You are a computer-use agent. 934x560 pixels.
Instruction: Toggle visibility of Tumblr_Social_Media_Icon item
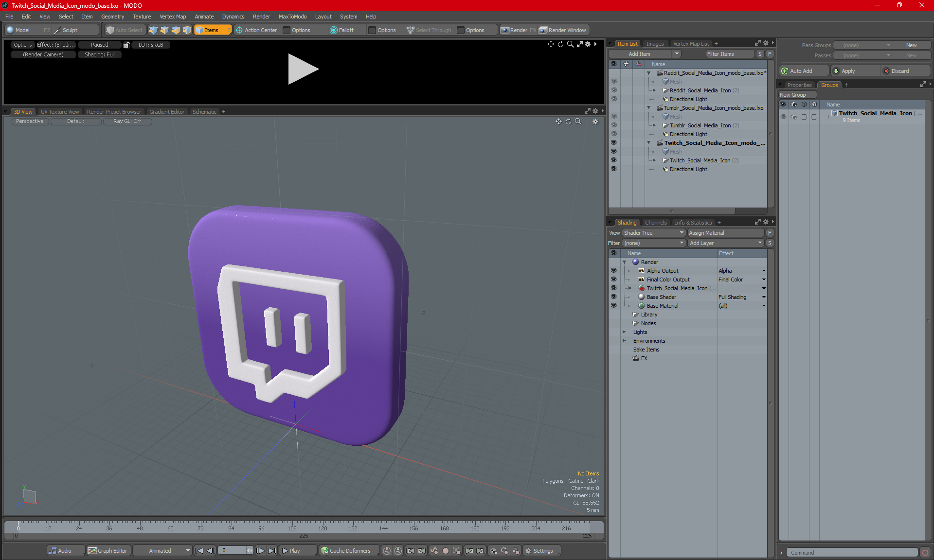pos(613,125)
